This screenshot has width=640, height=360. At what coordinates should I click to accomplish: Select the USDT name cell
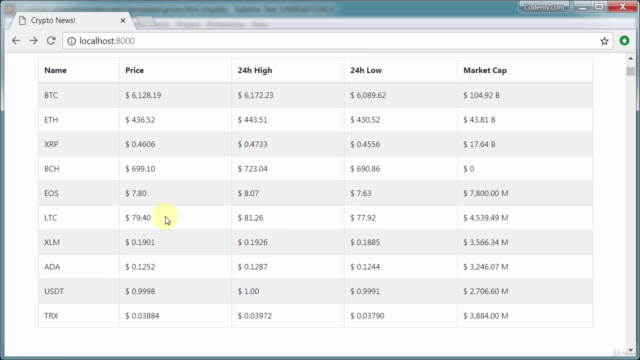coord(54,291)
